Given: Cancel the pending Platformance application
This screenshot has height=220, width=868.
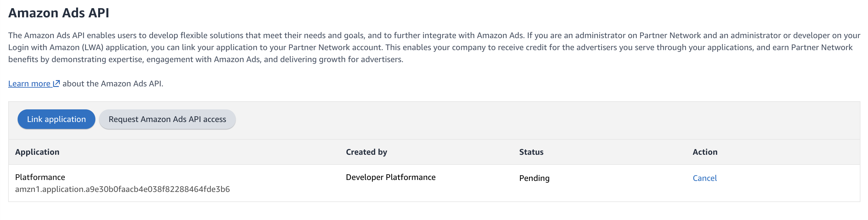Looking at the screenshot, I should click(704, 178).
